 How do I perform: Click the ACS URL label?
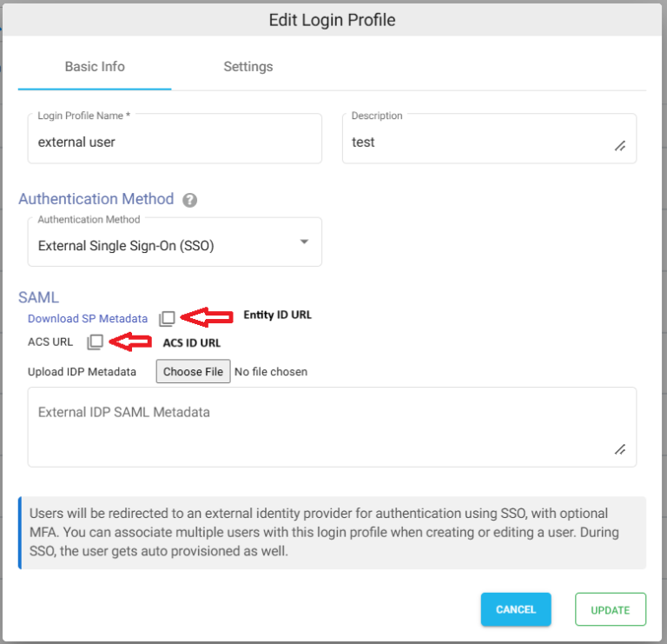click(50, 342)
